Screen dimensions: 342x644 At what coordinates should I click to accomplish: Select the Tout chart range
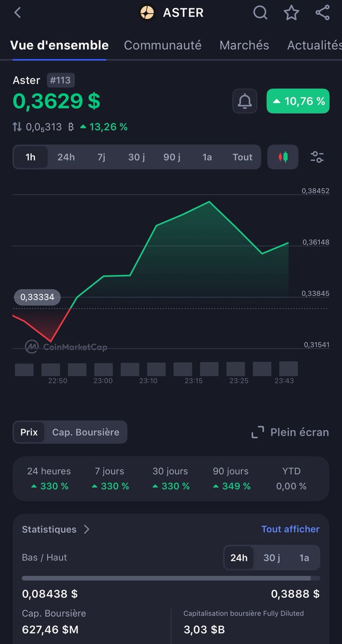coord(242,157)
